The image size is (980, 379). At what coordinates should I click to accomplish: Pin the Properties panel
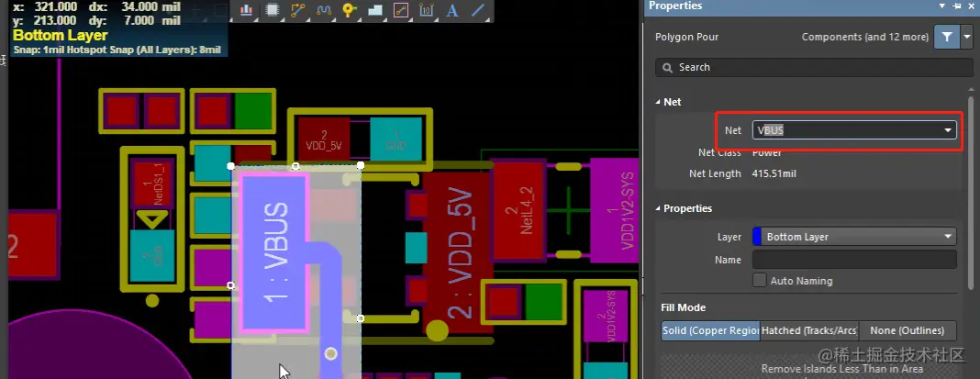pyautogui.click(x=956, y=6)
